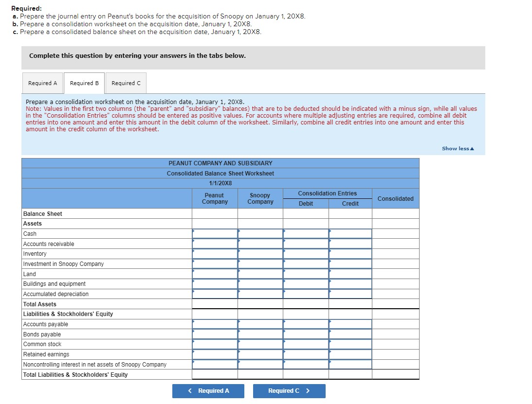Click Inventory row Debit cell
The image size is (532, 404).
tap(306, 254)
